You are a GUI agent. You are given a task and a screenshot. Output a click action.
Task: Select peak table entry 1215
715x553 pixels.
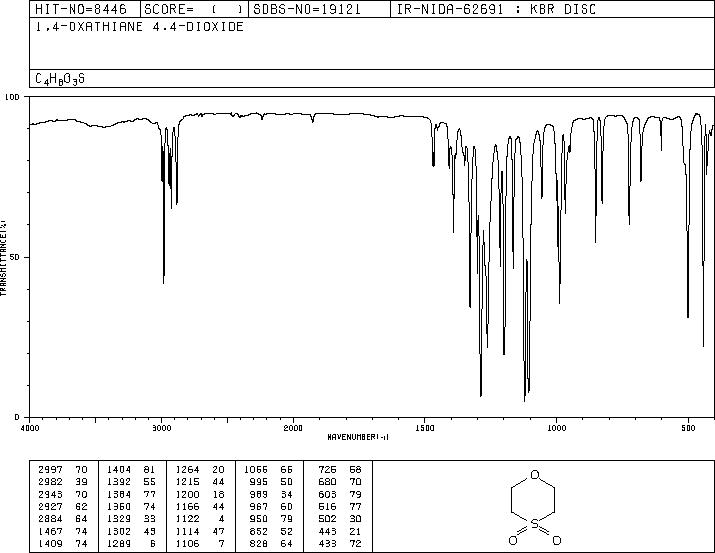tap(187, 482)
